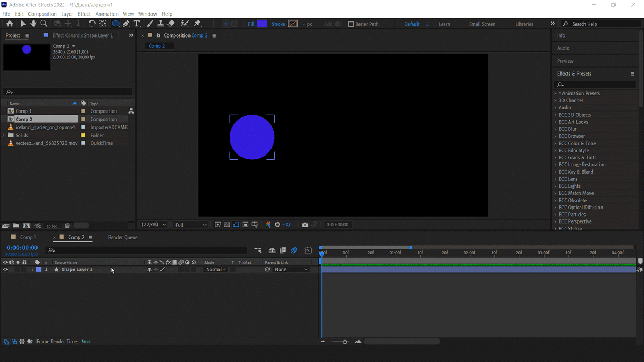Expand the Solids folder in the Project panel

(4, 135)
